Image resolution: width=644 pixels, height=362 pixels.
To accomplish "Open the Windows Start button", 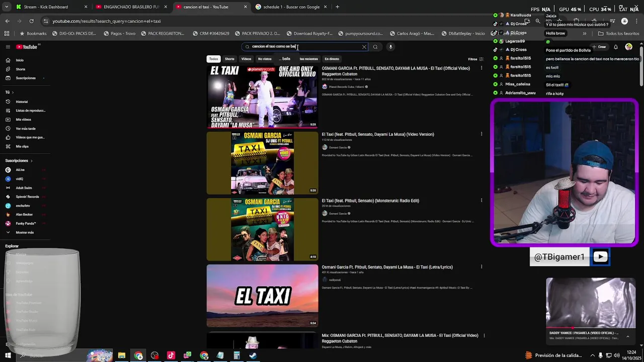I will pyautogui.click(x=8, y=355).
